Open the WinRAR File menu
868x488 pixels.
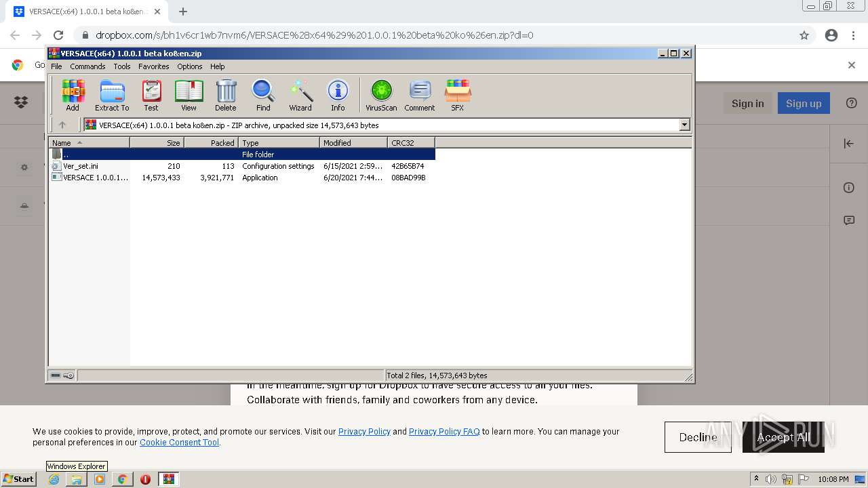coord(56,66)
